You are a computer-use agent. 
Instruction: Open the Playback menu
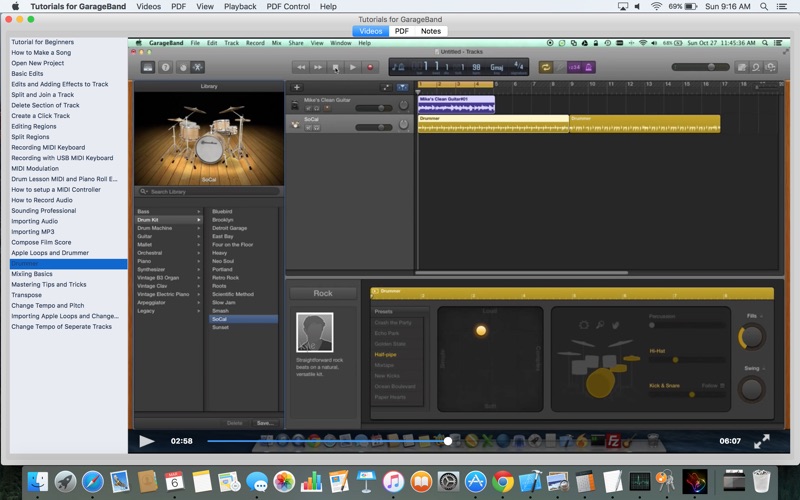tap(240, 7)
